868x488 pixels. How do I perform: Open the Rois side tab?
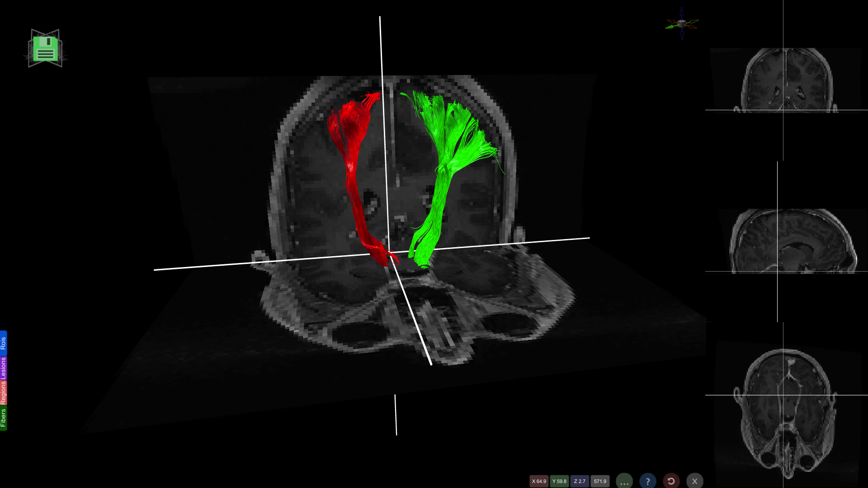tap(3, 343)
